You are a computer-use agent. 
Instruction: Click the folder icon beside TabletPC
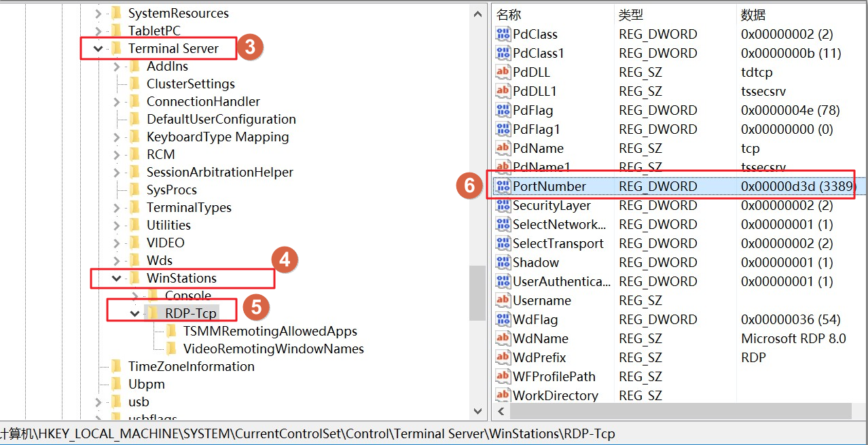click(116, 31)
